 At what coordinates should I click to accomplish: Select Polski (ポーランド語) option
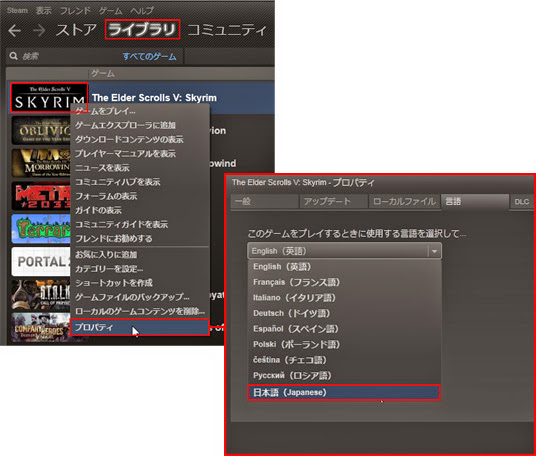344,344
